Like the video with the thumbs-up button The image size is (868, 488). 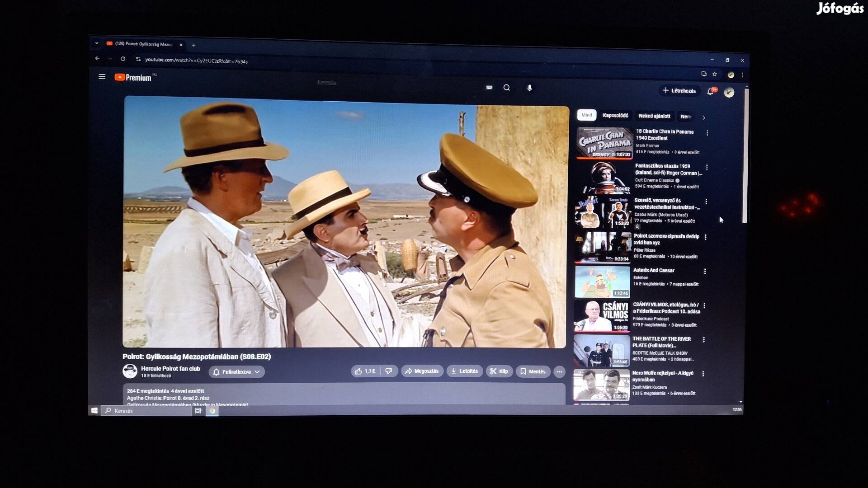pyautogui.click(x=365, y=371)
